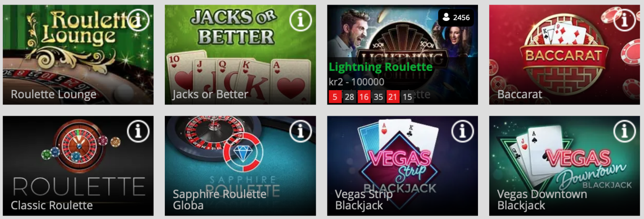Click the black number 28 result
This screenshot has height=219, width=644.
350,97
